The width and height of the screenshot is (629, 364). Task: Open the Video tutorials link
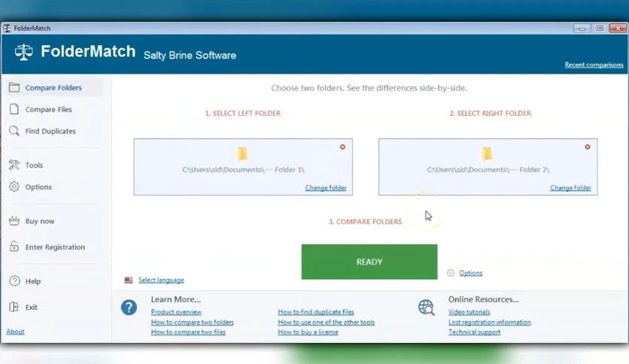click(x=469, y=312)
